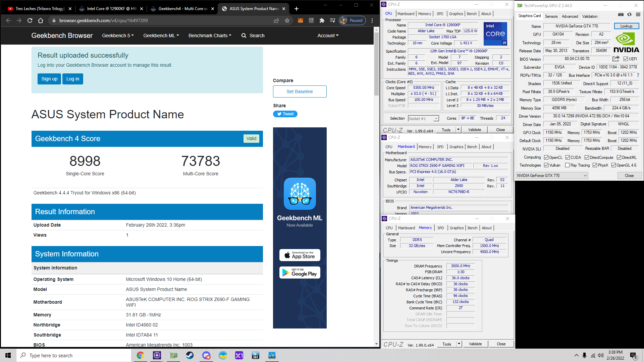
Task: Switch to the Sensors tab in GPU-Z
Action: point(551,16)
